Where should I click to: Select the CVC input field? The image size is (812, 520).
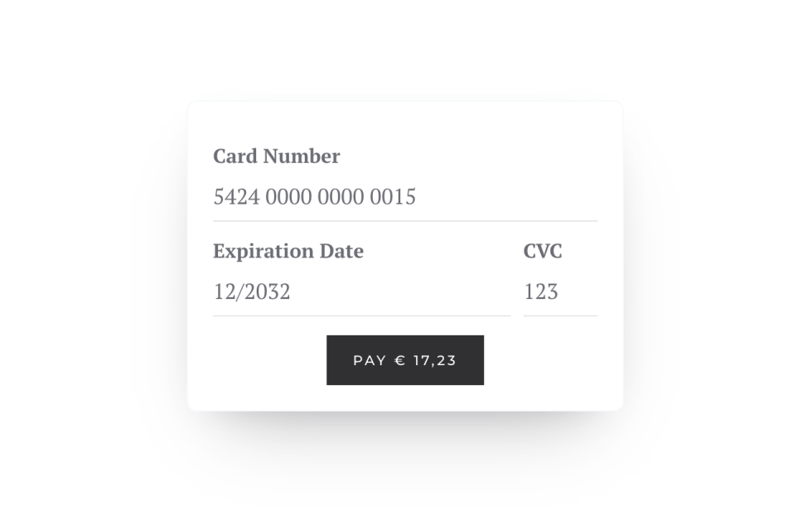(560, 291)
